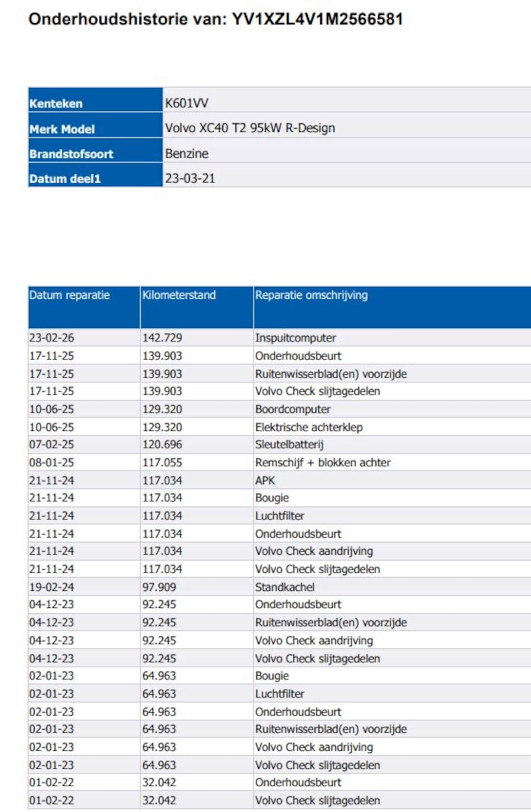Click the date 23-02-26
This screenshot has width=531, height=812.
(51, 338)
